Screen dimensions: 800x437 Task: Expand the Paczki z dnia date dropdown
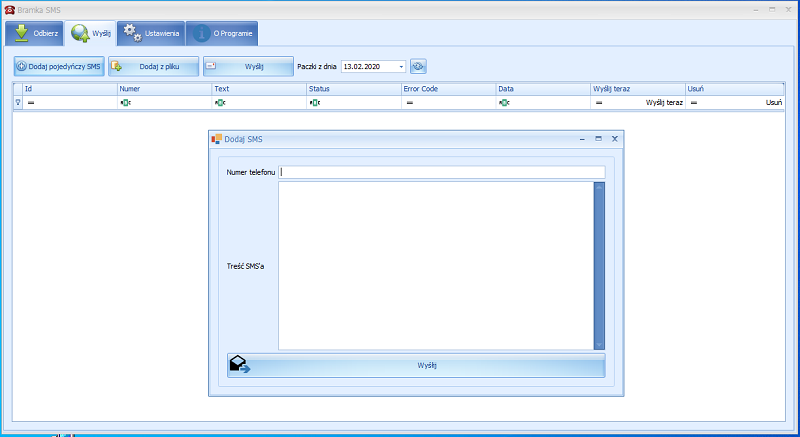click(x=401, y=67)
